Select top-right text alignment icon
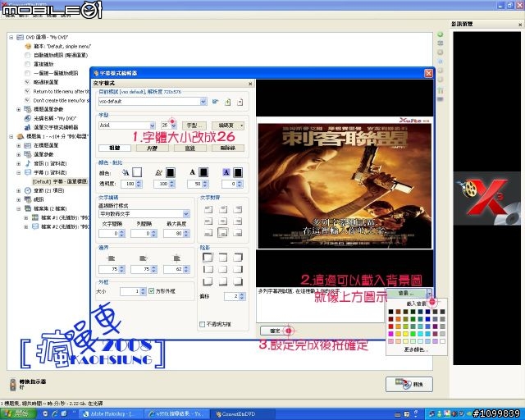Viewport: 525px width, 420px height. tap(238, 210)
